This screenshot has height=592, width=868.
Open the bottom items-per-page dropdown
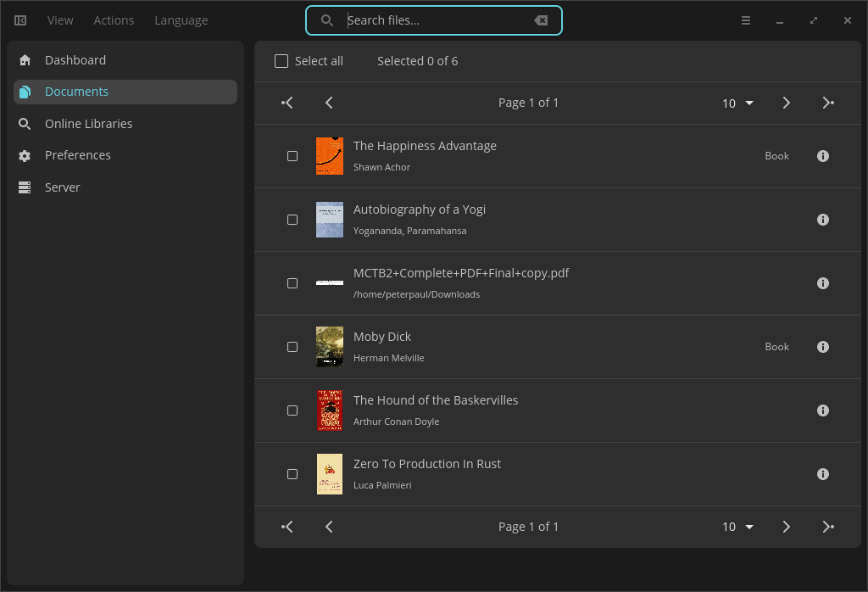[737, 527]
